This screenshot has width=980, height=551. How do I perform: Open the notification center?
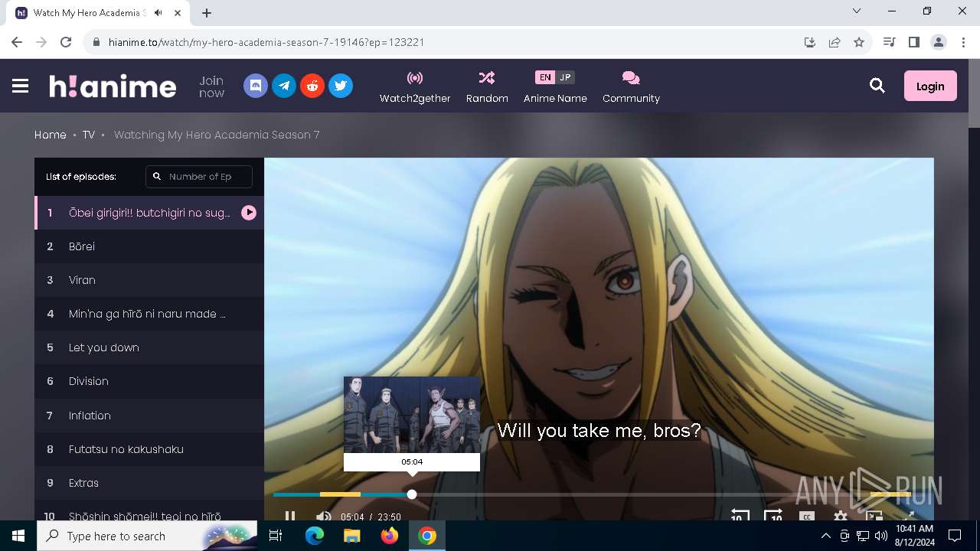(x=955, y=536)
